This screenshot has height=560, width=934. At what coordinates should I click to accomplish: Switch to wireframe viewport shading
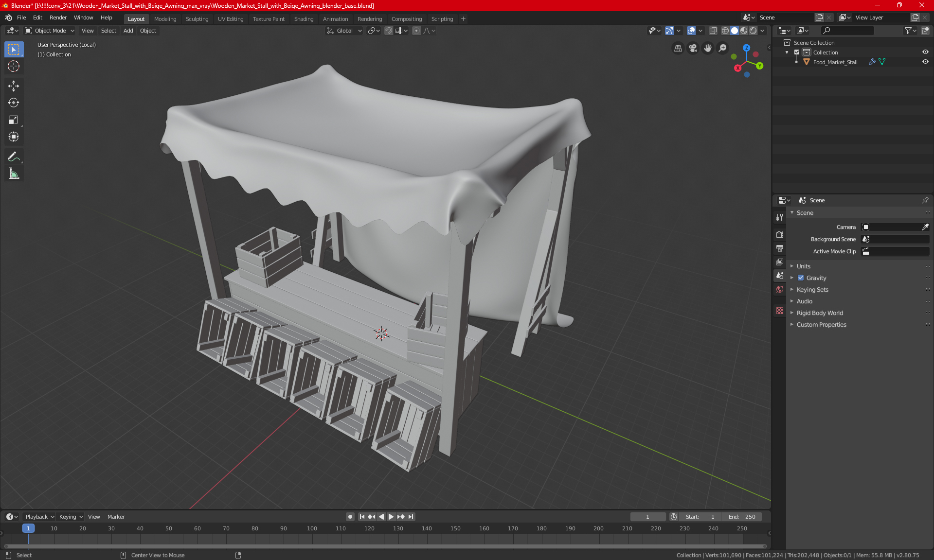pyautogui.click(x=725, y=31)
